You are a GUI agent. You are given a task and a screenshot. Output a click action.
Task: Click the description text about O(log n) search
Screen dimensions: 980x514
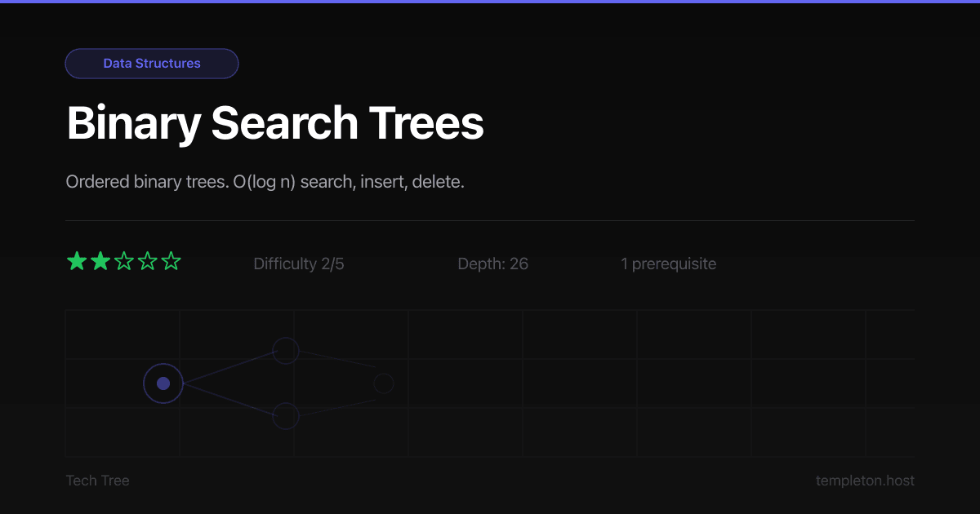pos(265,182)
